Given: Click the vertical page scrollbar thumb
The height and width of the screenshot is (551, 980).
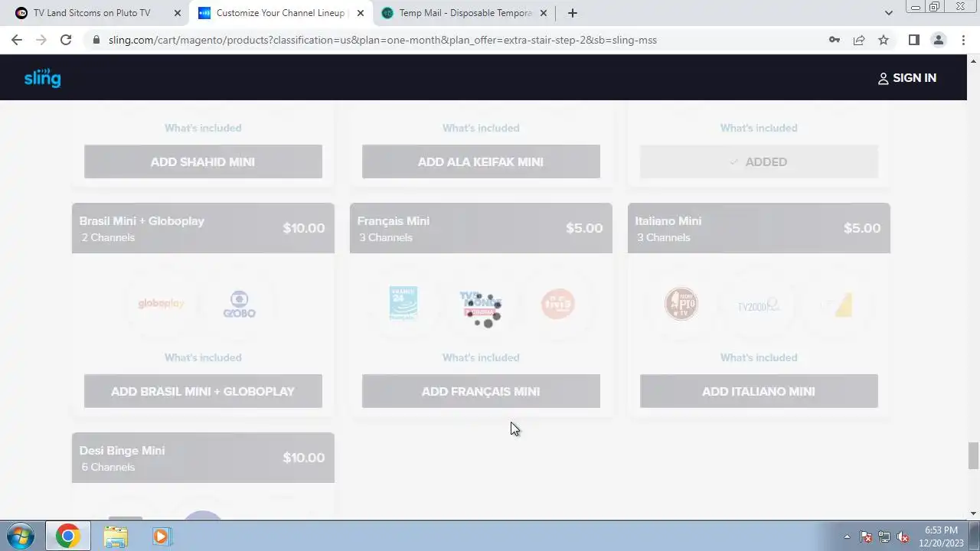Looking at the screenshot, I should coord(973,455).
